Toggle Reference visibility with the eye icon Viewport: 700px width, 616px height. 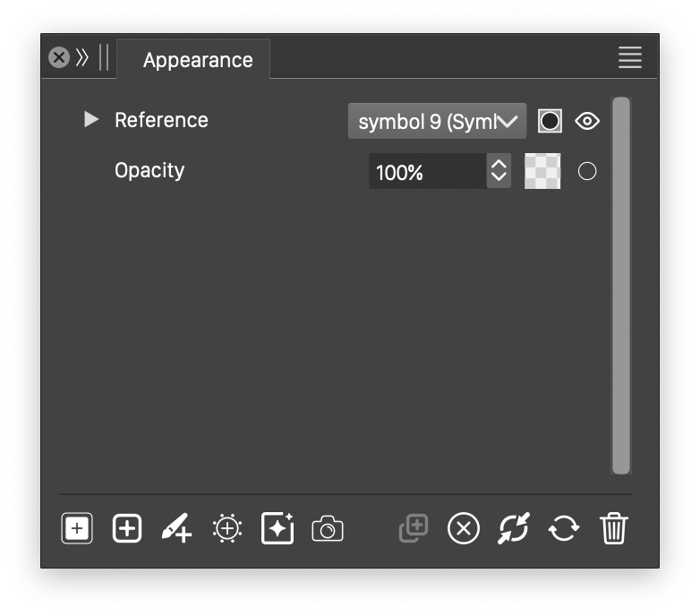587,121
